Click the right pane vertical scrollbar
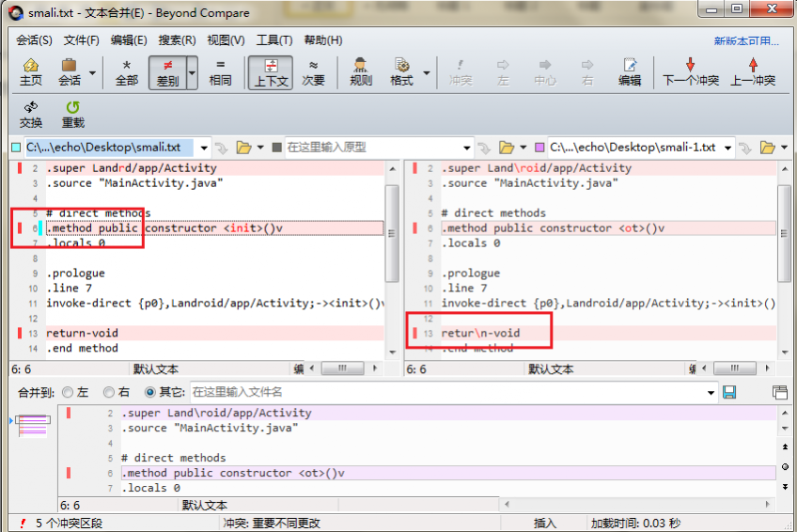Image resolution: width=797 pixels, height=532 pixels. point(785,259)
